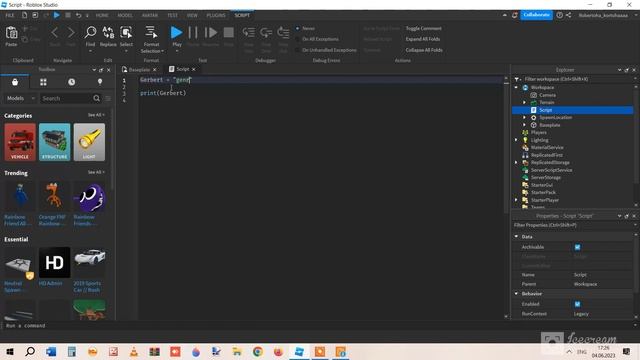Select Never debug errors radio option
This screenshot has width=640, height=360.
click(298, 29)
